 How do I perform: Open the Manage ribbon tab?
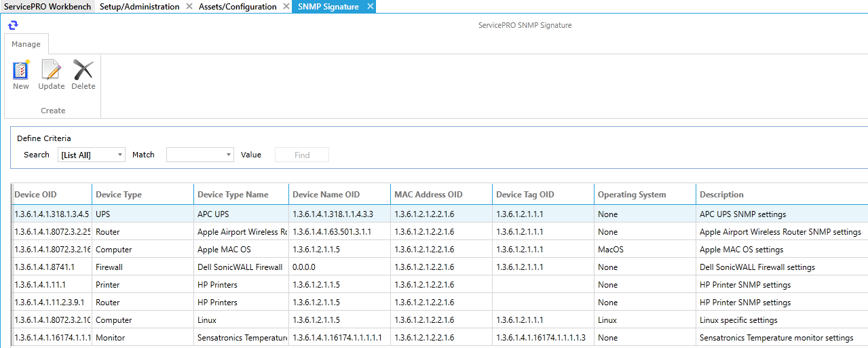(26, 44)
